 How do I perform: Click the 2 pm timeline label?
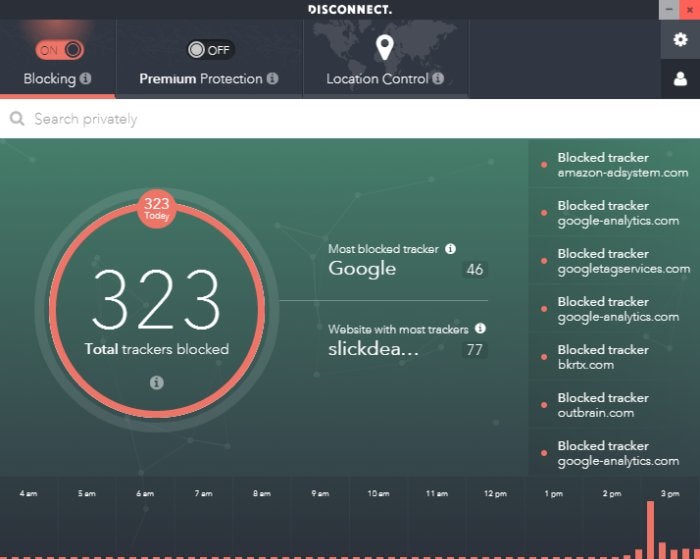click(612, 493)
